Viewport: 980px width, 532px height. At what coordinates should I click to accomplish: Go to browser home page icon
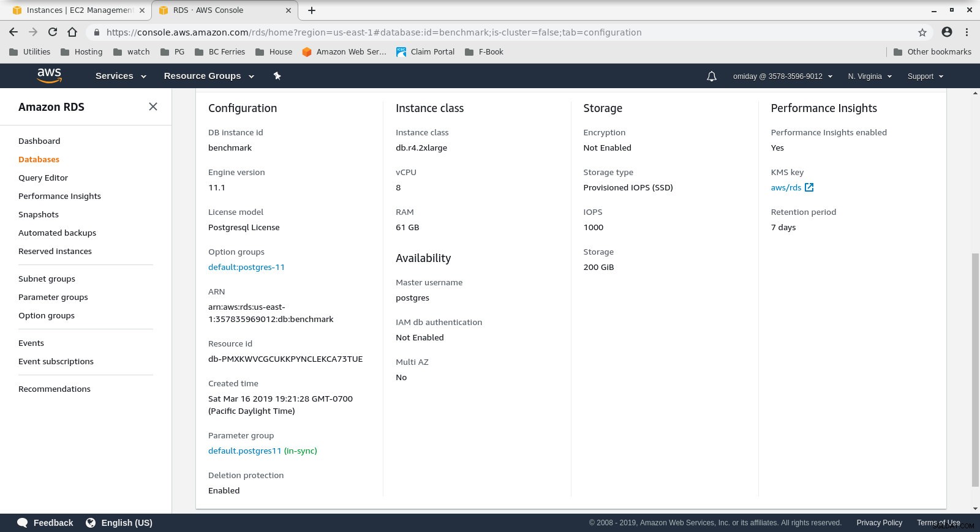click(x=72, y=32)
